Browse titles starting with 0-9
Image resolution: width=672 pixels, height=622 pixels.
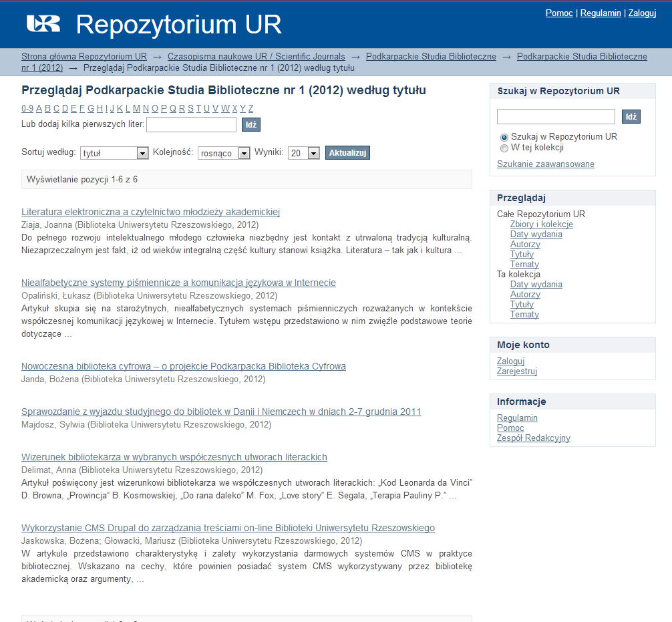(27, 108)
